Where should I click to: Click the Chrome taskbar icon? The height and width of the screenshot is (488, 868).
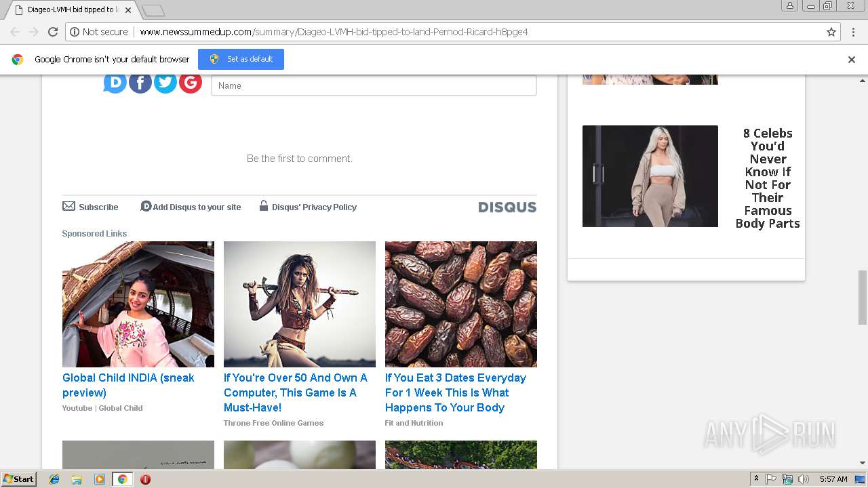(x=122, y=479)
